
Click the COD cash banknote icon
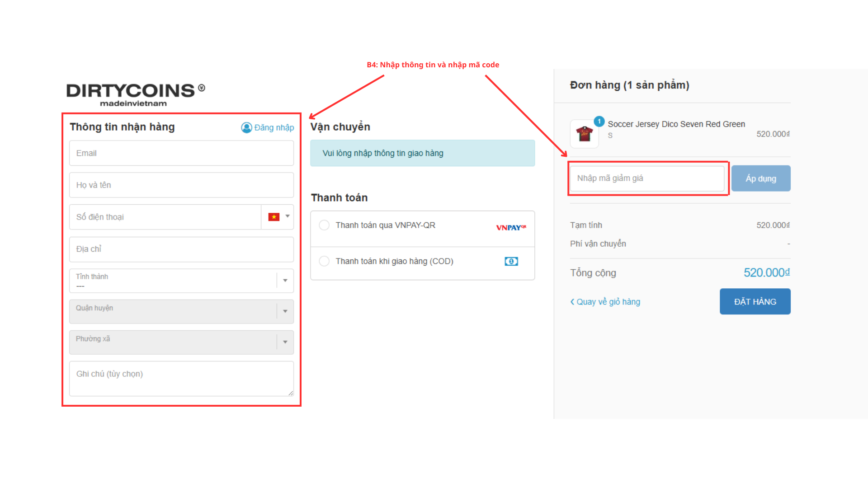(511, 261)
